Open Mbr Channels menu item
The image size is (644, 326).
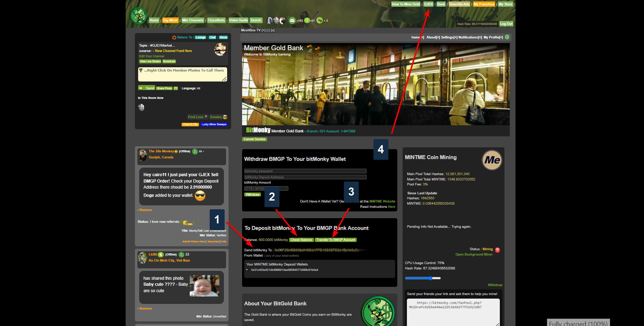pos(193,20)
